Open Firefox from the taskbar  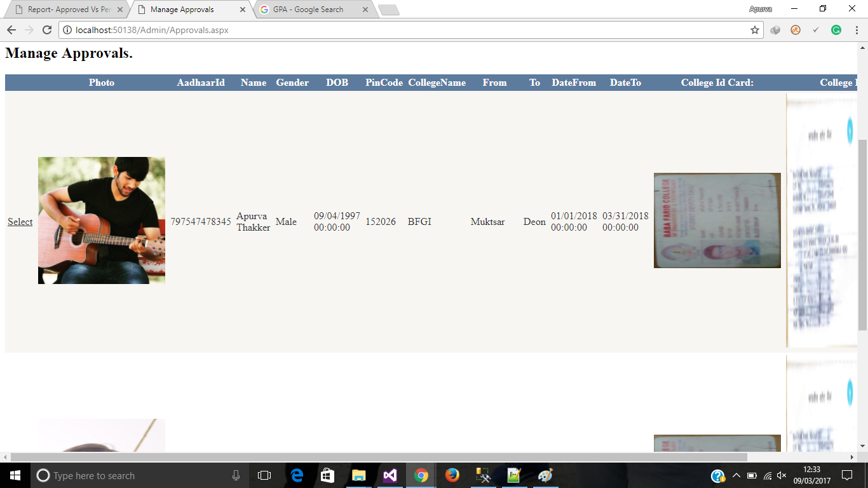[x=452, y=475]
